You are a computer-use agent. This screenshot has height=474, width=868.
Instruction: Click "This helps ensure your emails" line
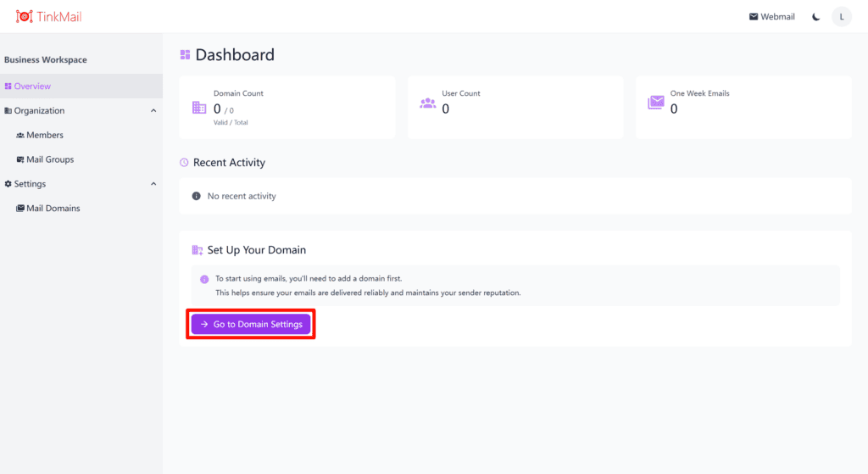coord(368,293)
